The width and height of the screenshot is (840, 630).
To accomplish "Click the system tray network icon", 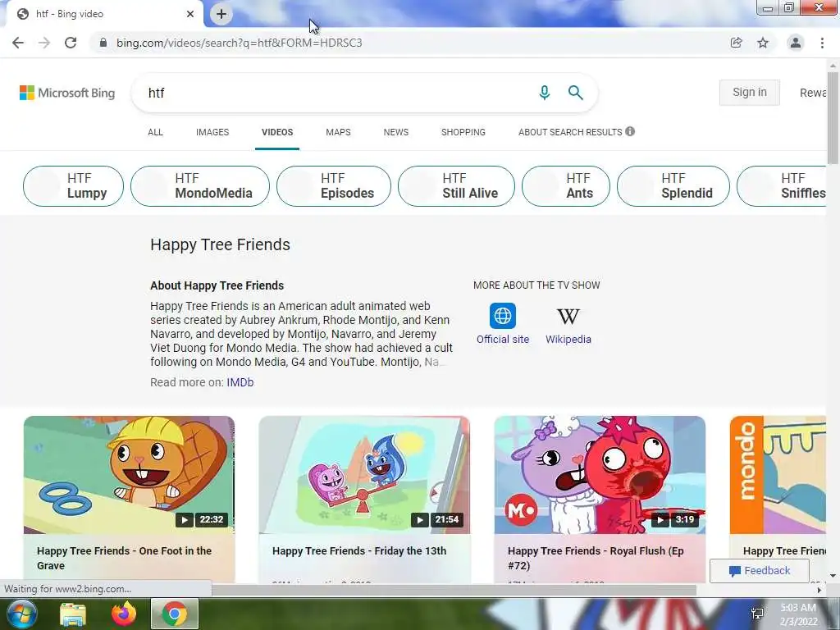I will pos(757,614).
